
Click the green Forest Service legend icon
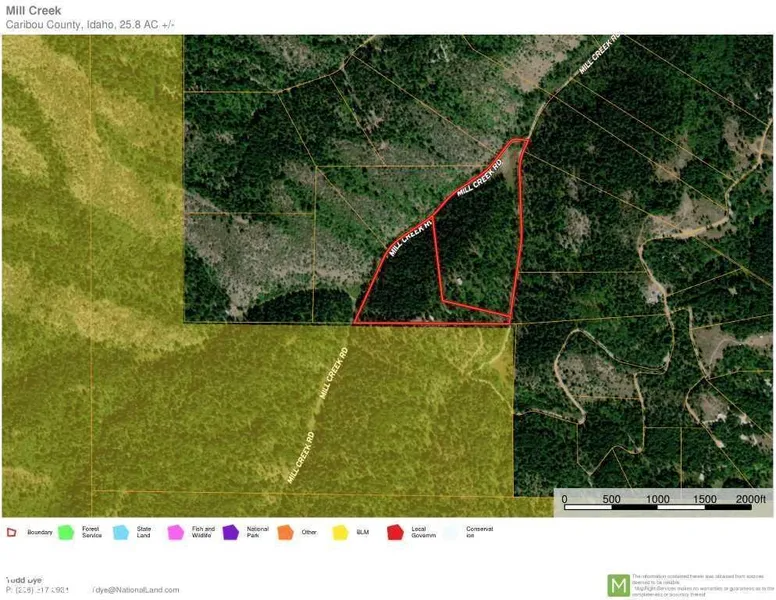(66, 532)
